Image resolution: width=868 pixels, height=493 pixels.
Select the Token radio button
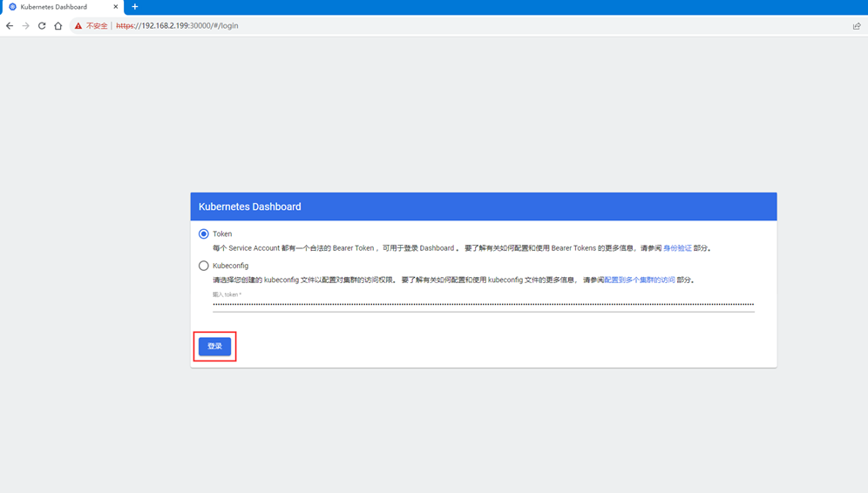pyautogui.click(x=204, y=234)
